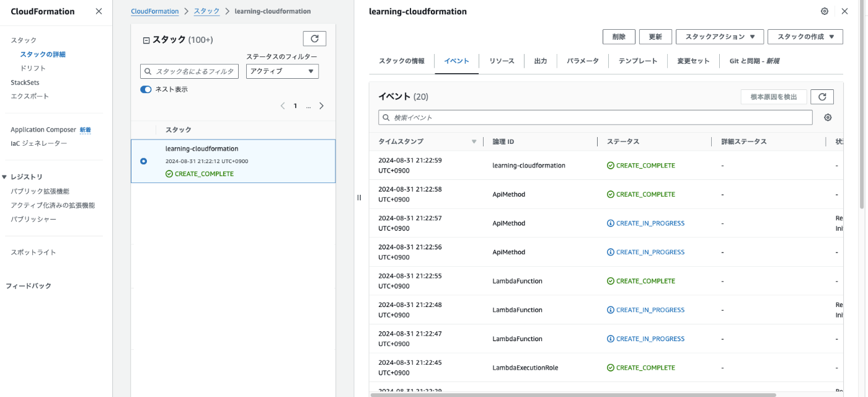Open フィードバック in sidebar
Viewport: 868px width, 397px height.
(29, 286)
